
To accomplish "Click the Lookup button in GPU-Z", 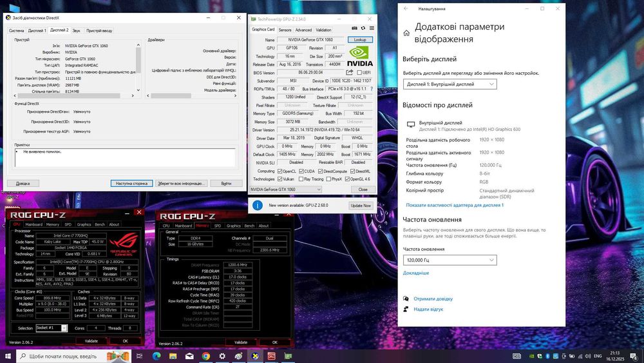I will tap(360, 40).
